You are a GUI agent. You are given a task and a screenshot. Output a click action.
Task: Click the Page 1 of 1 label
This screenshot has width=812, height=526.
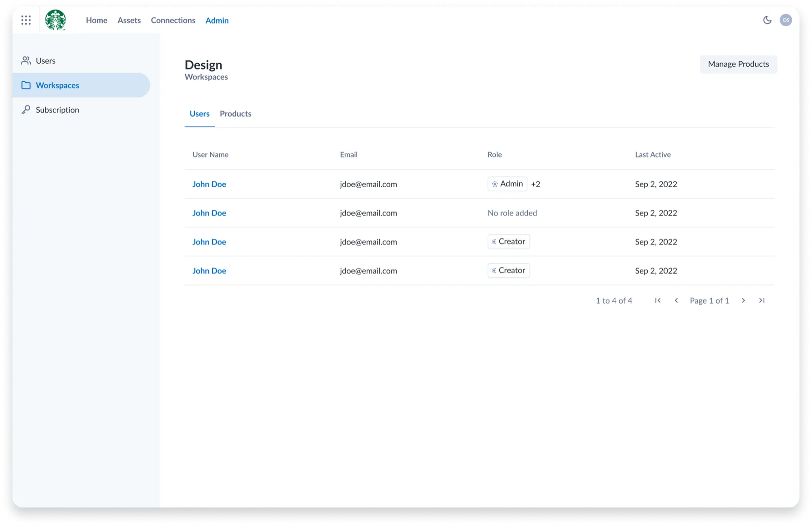tap(709, 300)
